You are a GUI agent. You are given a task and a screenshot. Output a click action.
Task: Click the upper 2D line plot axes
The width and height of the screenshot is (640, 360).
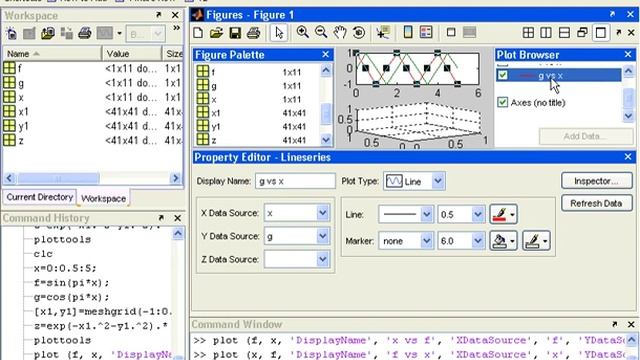click(417, 69)
